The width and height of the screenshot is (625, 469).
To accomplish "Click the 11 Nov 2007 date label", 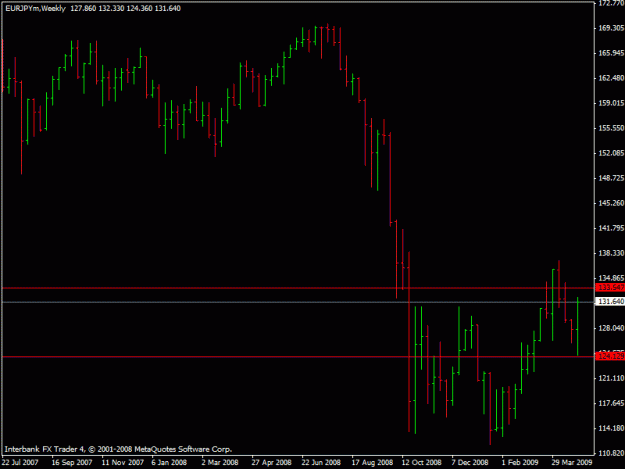I will tap(122, 462).
